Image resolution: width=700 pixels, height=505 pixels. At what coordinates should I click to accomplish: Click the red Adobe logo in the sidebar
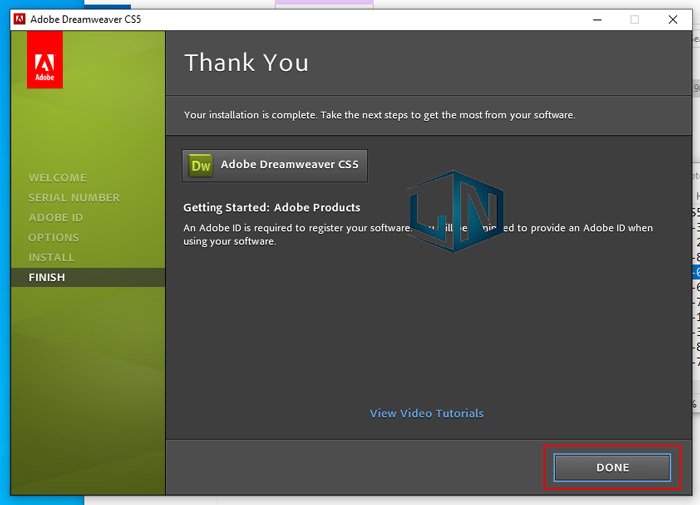click(45, 60)
